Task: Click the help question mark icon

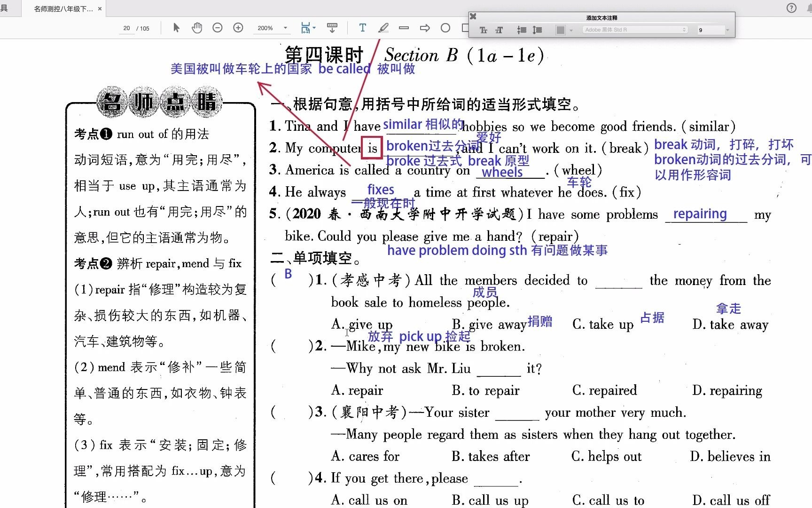Action: point(791,8)
